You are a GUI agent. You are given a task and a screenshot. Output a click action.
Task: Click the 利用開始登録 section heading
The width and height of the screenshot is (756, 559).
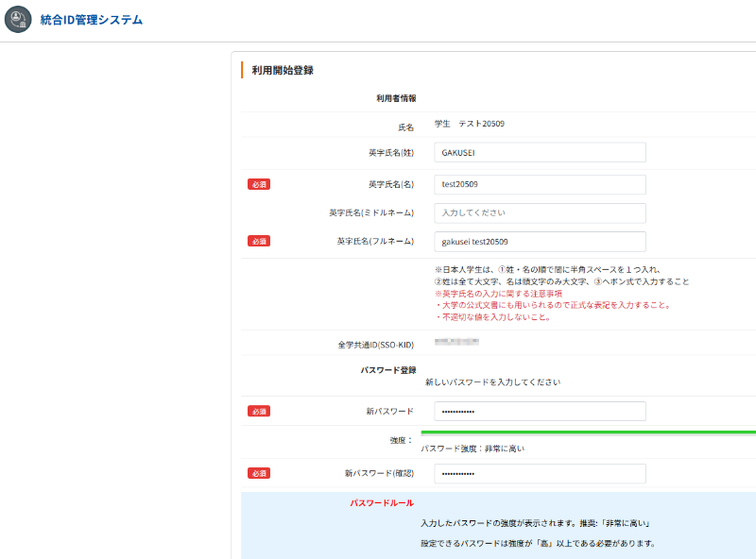click(x=283, y=70)
